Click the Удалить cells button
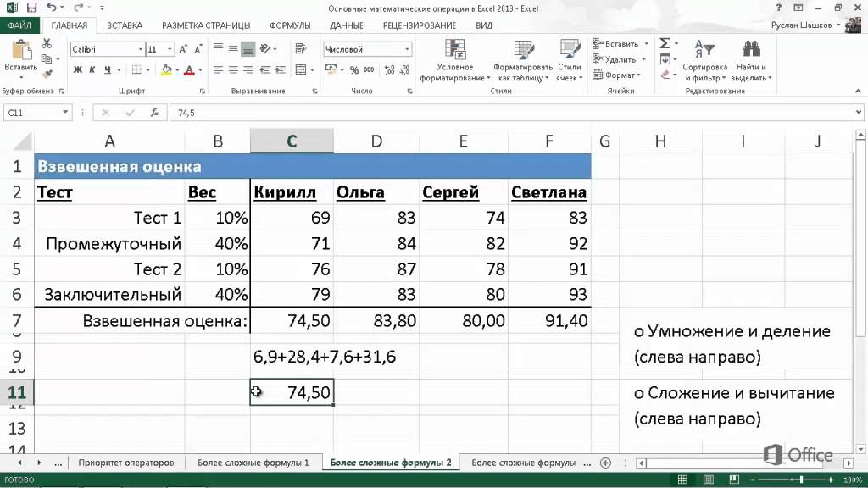868x488 pixels. [x=619, y=59]
